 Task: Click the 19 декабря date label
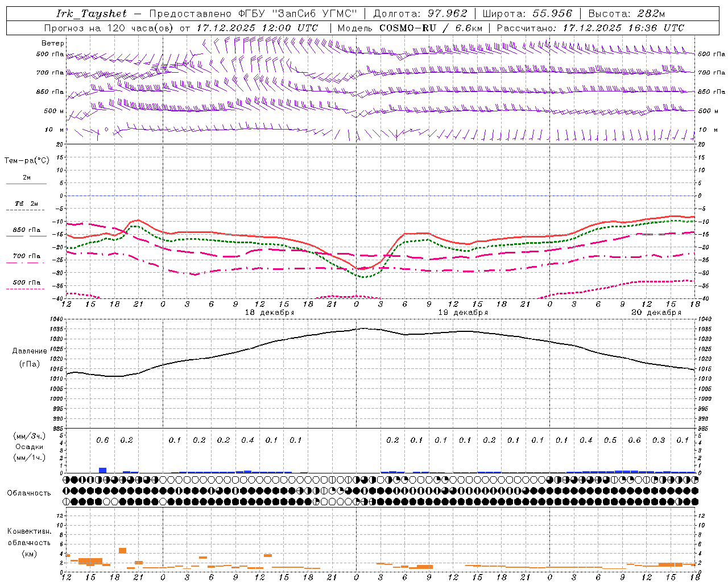(463, 313)
